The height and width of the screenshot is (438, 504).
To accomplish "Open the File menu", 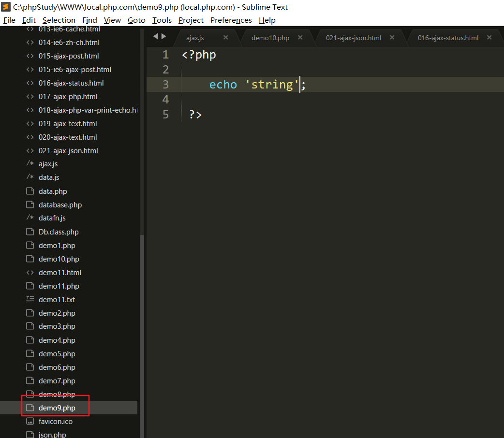I will point(9,20).
